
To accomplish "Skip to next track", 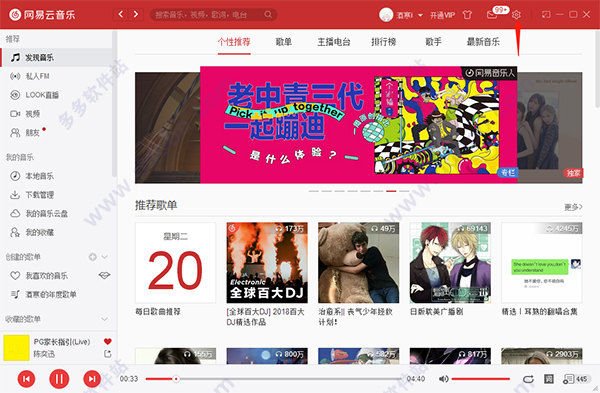I will click(x=92, y=379).
